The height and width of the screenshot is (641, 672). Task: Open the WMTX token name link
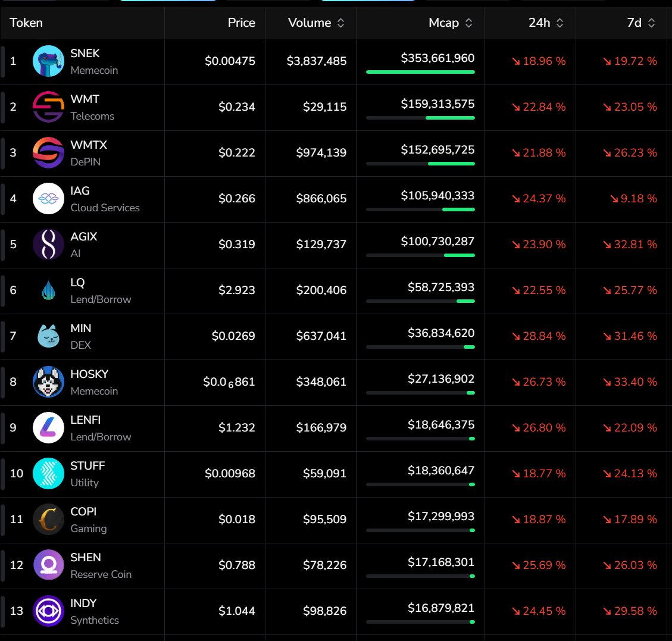[88, 145]
